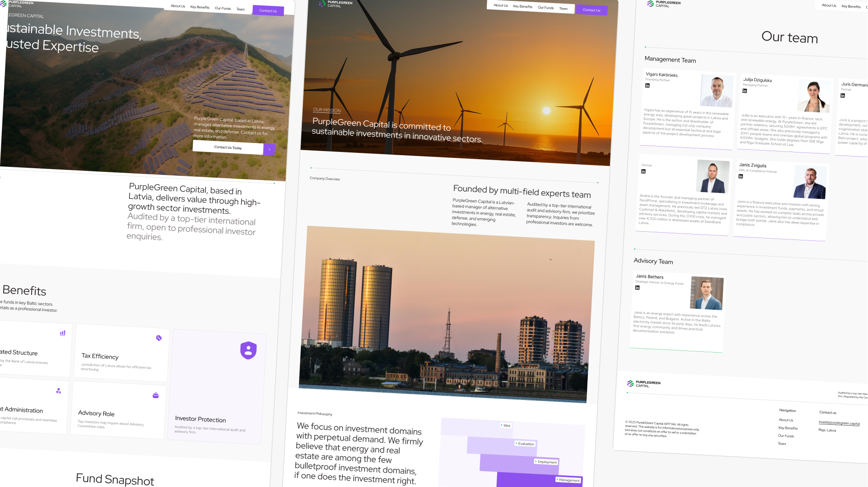The image size is (868, 487).
Task: Click Janis Bethers' profile photo
Action: [706, 294]
